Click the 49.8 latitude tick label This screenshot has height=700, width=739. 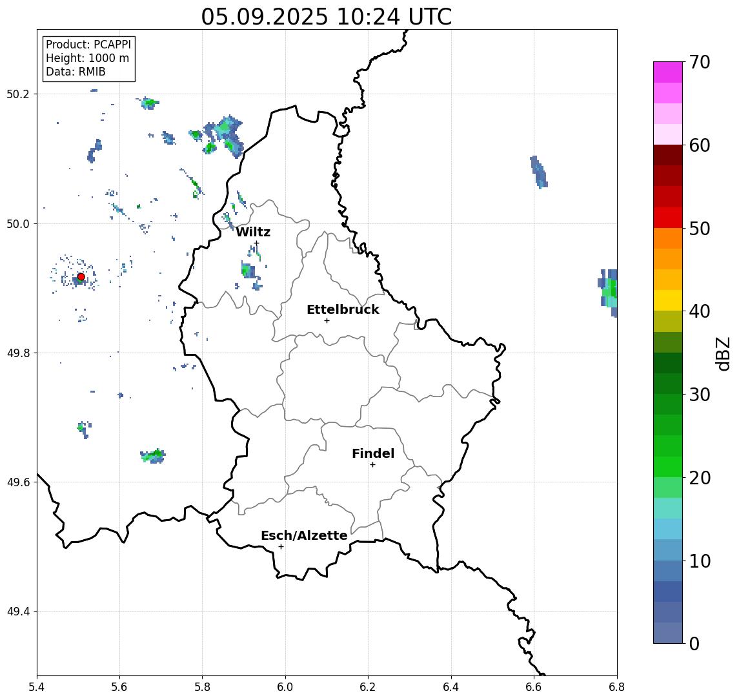point(18,353)
